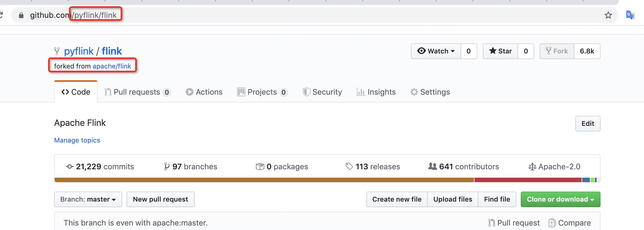Screen dimensions: 644x230
Task: Click 'This branch is even with apache:master.' text
Action: 135,223
